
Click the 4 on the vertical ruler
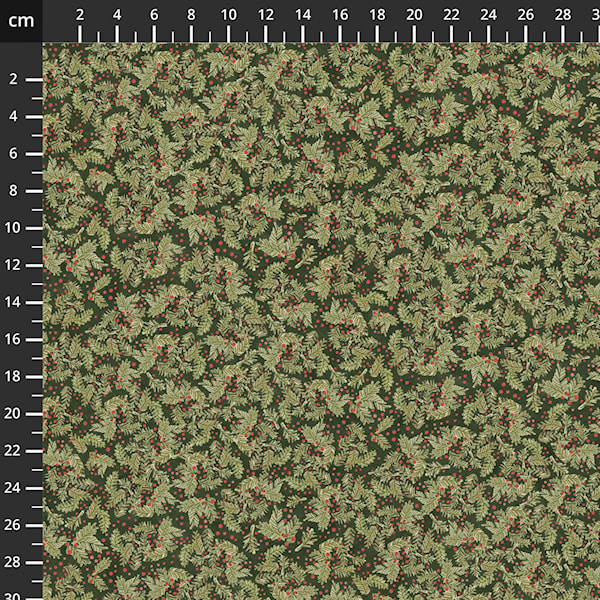point(13,116)
